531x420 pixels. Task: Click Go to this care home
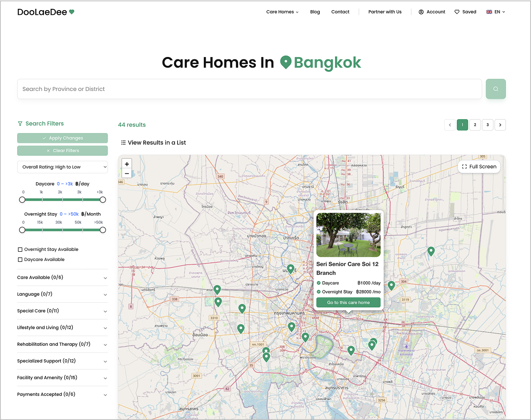(348, 303)
